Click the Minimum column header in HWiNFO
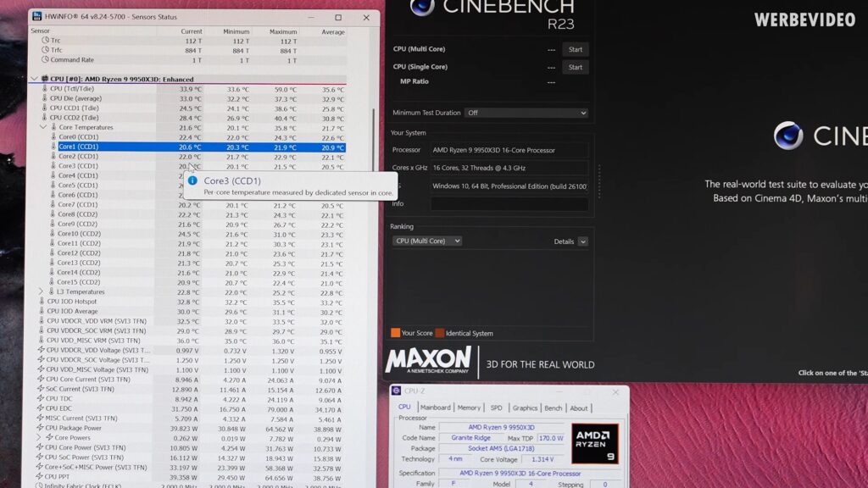Viewport: 868px width, 488px height. point(236,31)
